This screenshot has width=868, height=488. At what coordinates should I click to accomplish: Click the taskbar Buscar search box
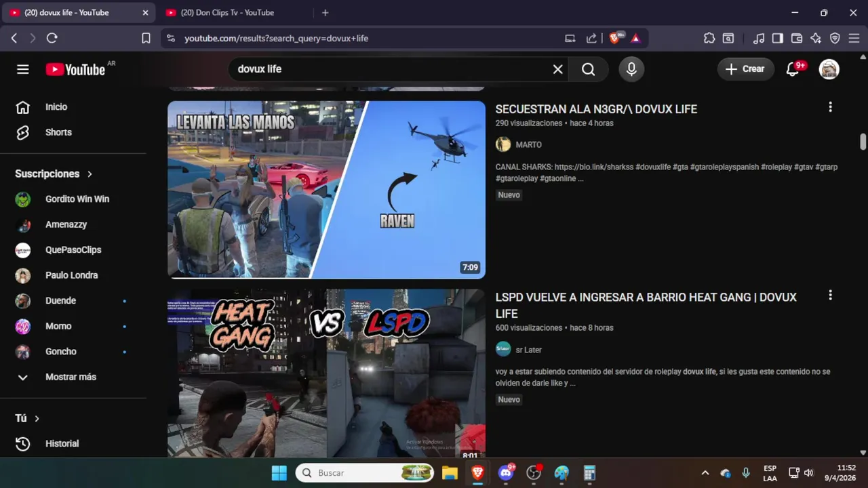coord(365,473)
